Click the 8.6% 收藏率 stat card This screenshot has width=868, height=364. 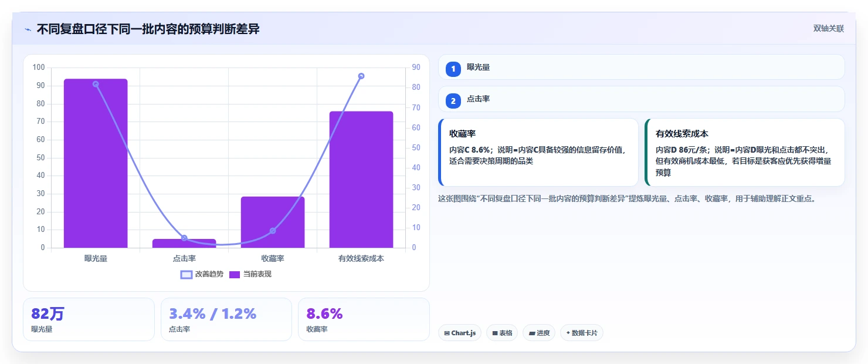pyautogui.click(x=364, y=319)
